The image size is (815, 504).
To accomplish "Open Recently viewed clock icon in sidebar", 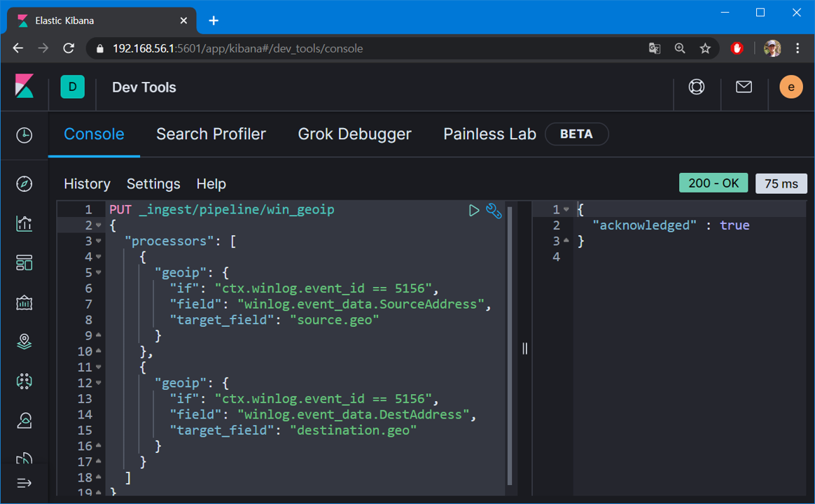I will click(x=24, y=135).
